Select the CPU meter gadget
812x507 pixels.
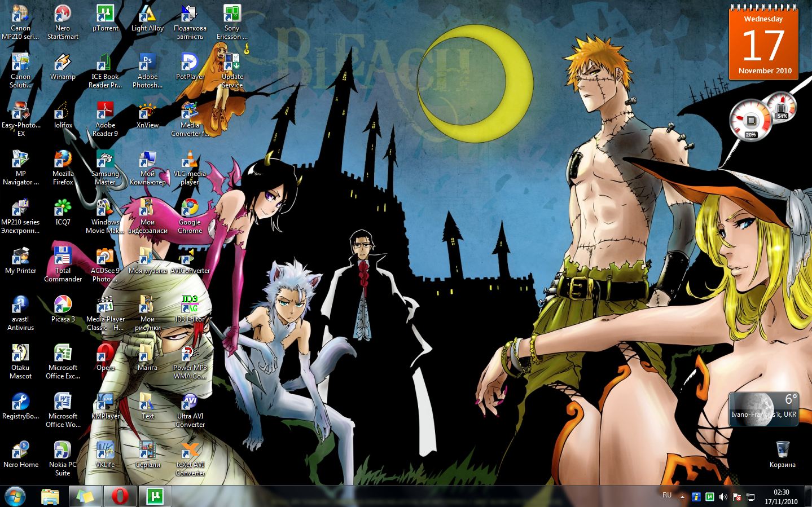(763, 116)
